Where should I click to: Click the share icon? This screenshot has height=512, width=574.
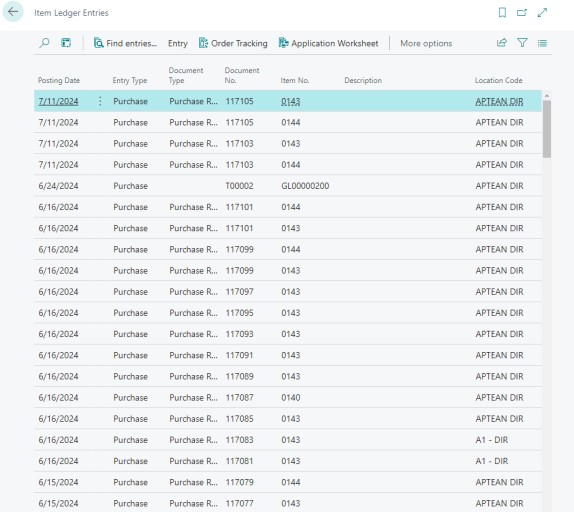[502, 43]
